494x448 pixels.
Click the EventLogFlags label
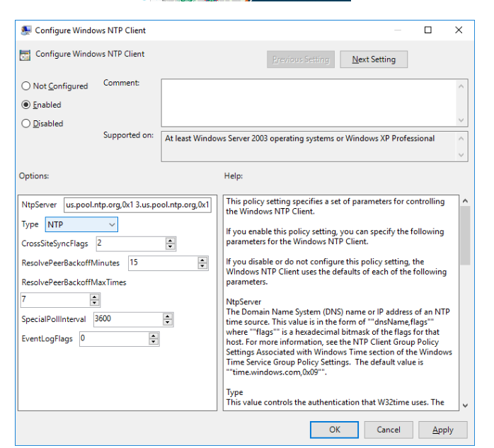pyautogui.click(x=47, y=339)
